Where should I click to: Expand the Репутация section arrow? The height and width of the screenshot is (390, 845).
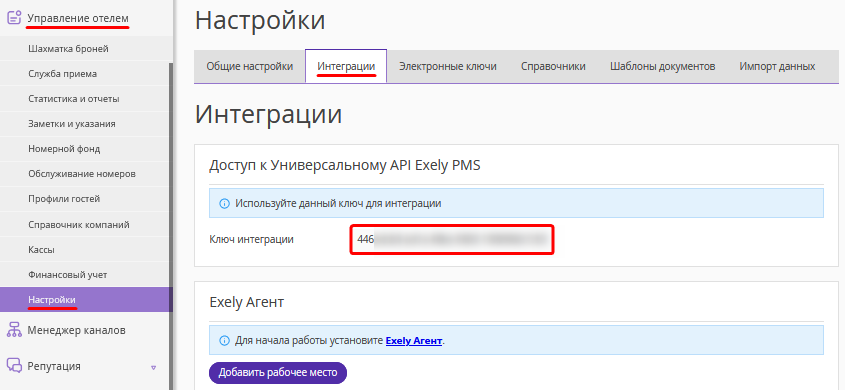click(x=154, y=367)
